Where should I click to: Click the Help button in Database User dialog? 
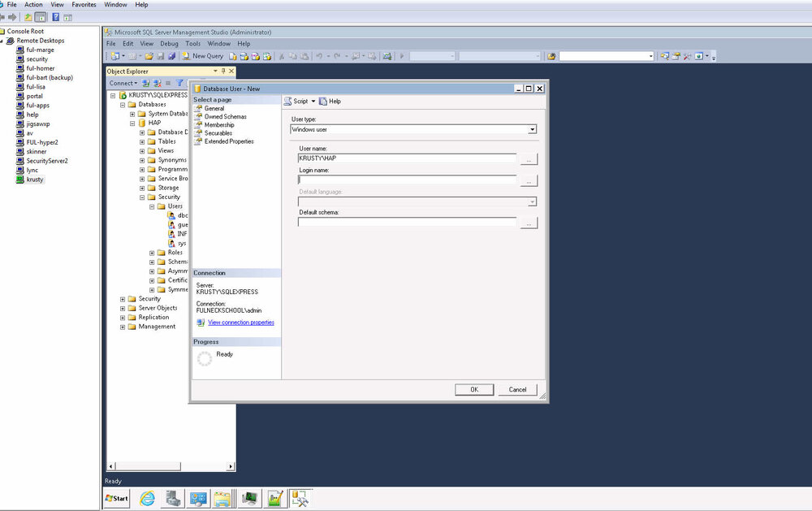pos(330,101)
